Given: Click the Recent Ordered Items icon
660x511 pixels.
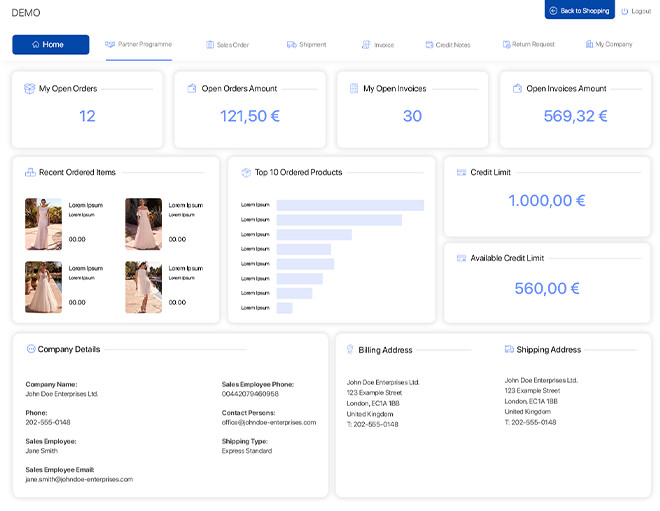Looking at the screenshot, I should point(30,172).
